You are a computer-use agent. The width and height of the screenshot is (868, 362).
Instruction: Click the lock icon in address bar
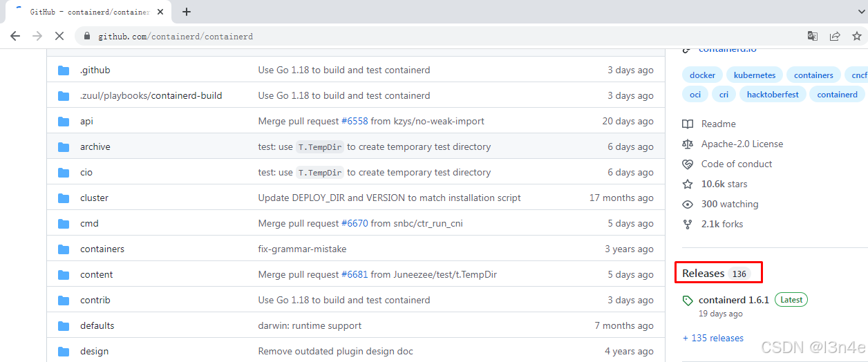click(x=87, y=36)
